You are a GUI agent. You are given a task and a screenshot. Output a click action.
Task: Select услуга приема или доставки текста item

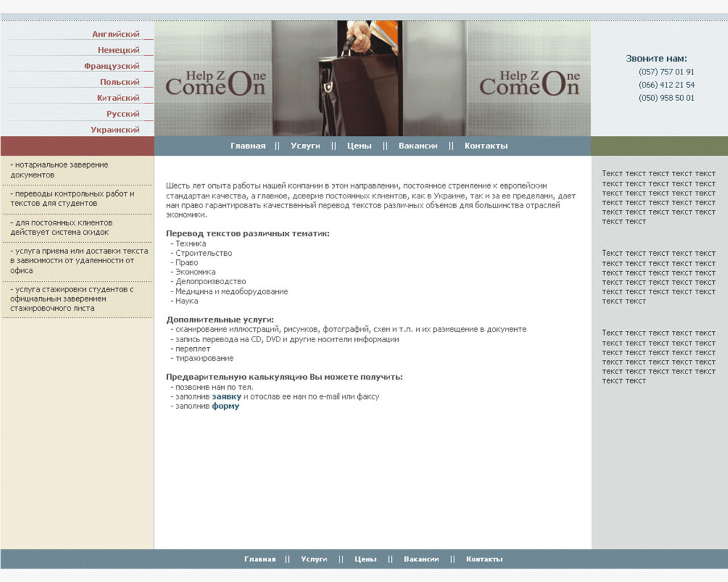pos(79,261)
